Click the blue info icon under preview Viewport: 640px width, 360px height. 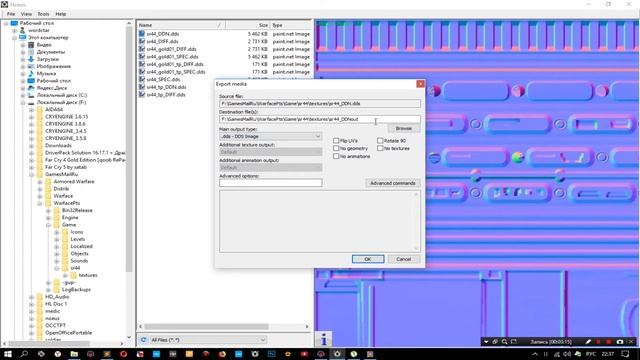(x=324, y=339)
